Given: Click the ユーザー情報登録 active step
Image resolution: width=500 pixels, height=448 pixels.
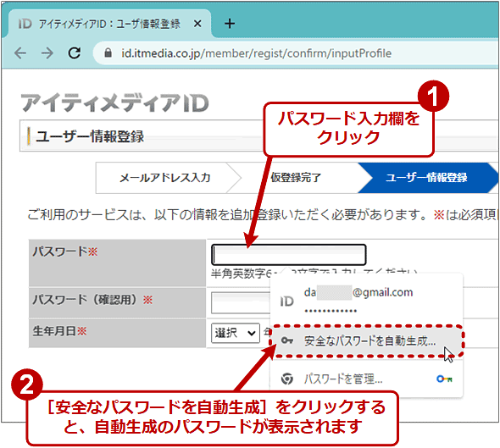Looking at the screenshot, I should tap(426, 178).
